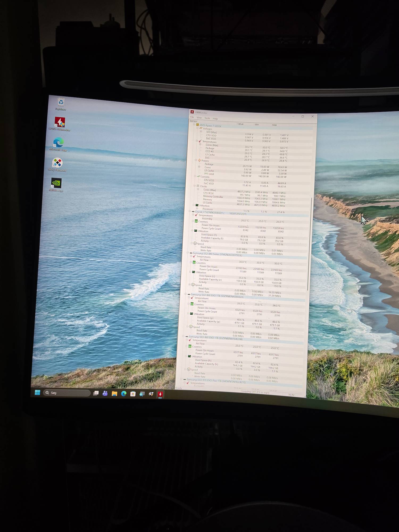Image resolution: width=399 pixels, height=532 pixels.
Task: Expand VID (Max) voltages entry
Action: click(201, 131)
